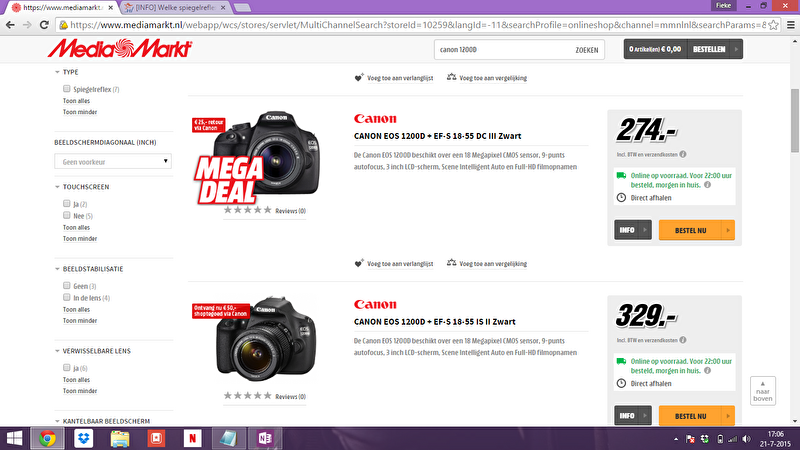This screenshot has height=450, width=800.
Task: Collapse the TOUCHSCREEN filter section
Action: tap(58, 187)
